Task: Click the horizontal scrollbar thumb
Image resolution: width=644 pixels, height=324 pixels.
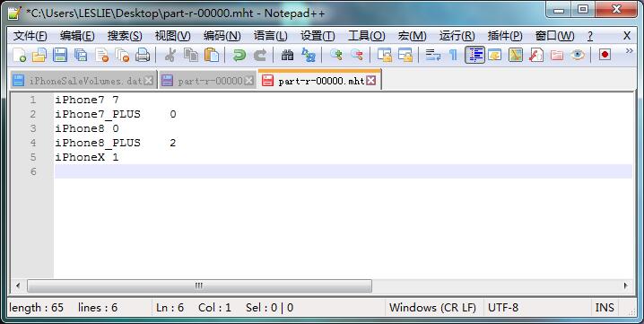Action: 200,285
